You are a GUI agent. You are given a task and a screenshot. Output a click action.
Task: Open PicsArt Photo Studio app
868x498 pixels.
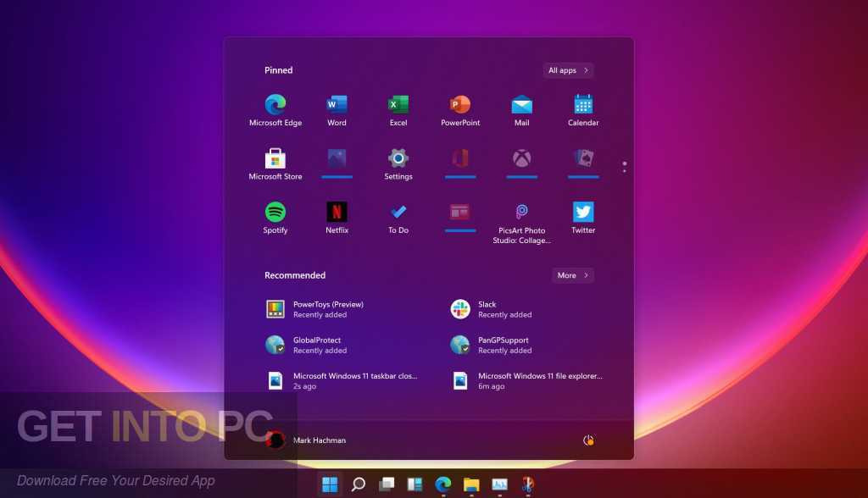coord(521,223)
